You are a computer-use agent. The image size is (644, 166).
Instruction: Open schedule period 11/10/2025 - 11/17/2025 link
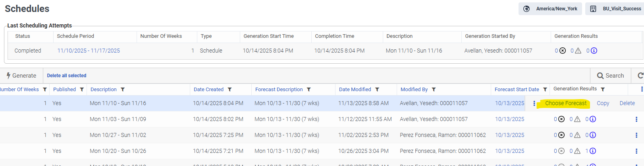(89, 51)
